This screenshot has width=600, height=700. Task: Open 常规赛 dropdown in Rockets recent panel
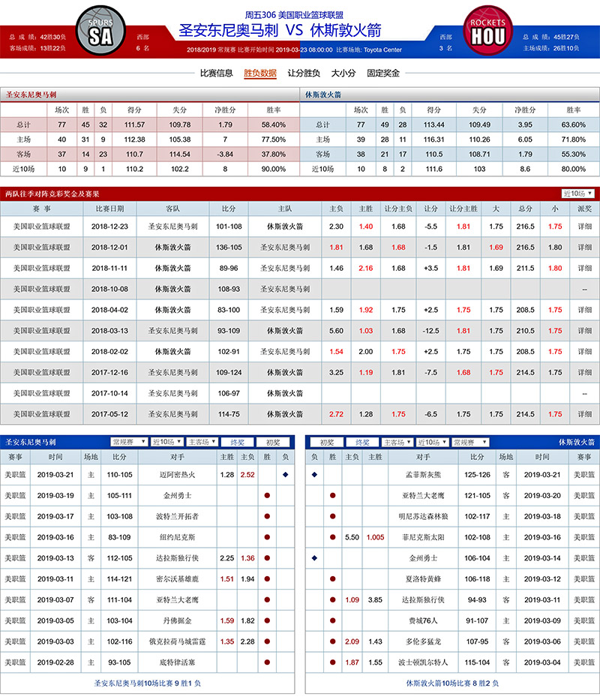click(x=470, y=443)
